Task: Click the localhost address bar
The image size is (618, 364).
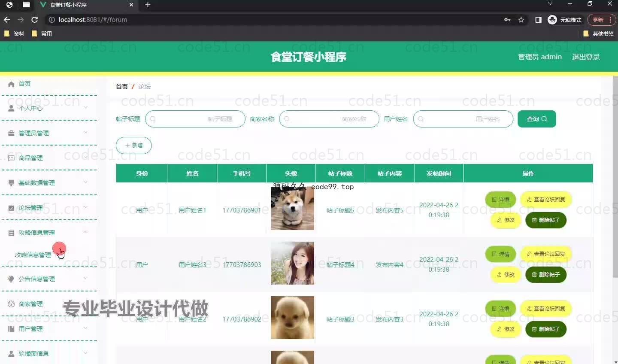Action: point(275,20)
